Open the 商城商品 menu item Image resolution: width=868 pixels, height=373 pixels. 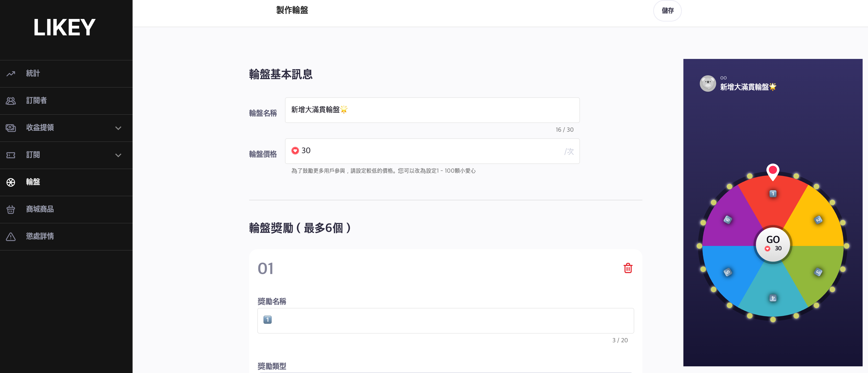40,210
